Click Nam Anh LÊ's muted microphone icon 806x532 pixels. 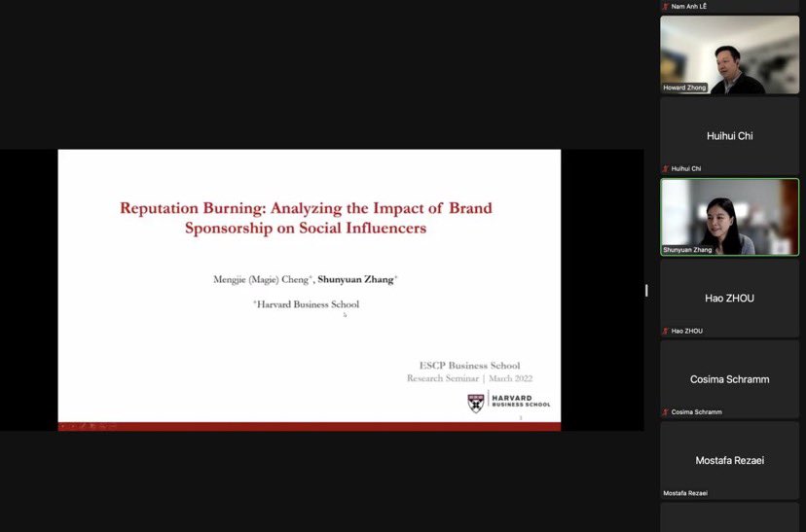(666, 6)
